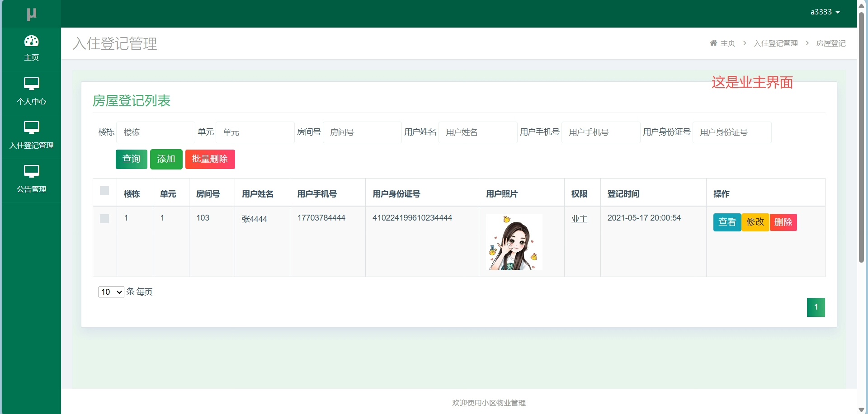Toggle the select-all checkbox in table header
Viewport: 868px width, 414px height.
tap(104, 191)
